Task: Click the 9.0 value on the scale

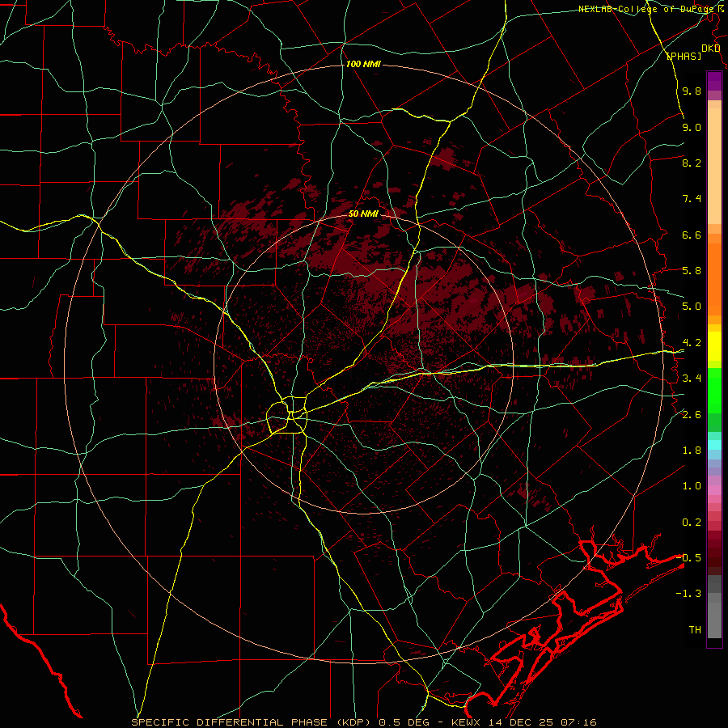Action: (x=692, y=127)
